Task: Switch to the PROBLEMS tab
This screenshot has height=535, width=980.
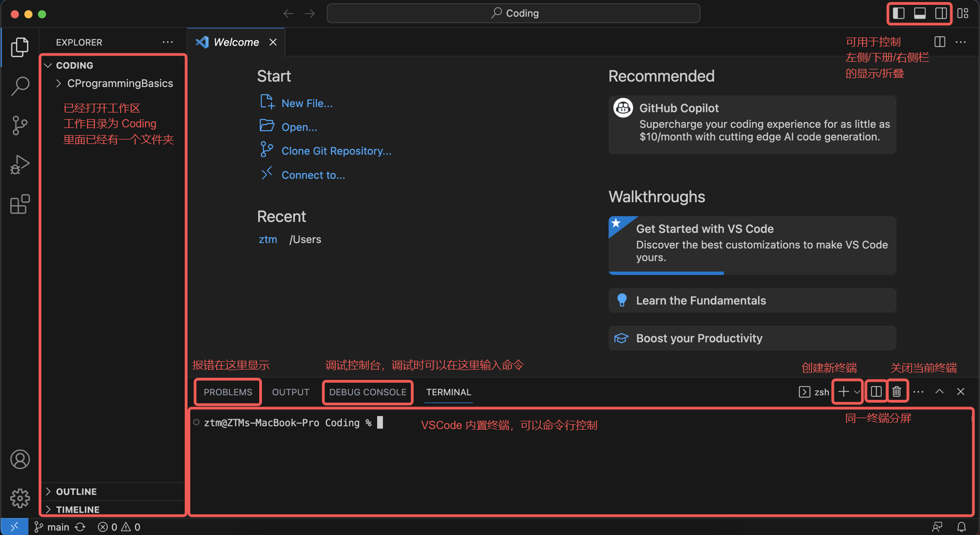Action: coord(228,392)
